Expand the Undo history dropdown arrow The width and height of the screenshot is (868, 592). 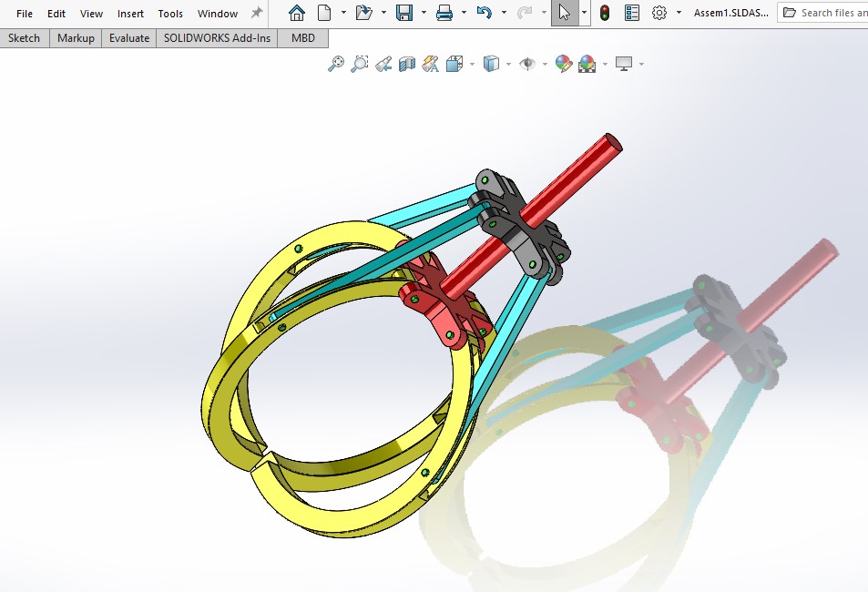[x=504, y=13]
